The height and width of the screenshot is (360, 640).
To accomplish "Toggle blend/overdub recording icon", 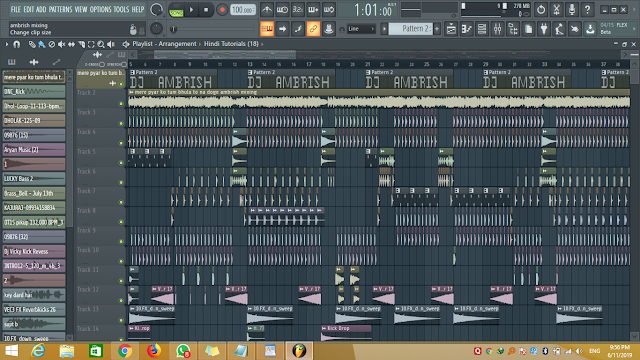I will [x=313, y=9].
